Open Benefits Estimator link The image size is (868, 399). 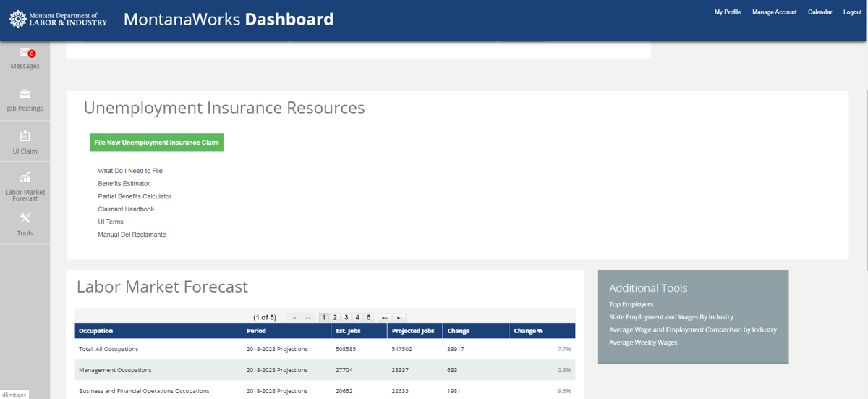124,184
